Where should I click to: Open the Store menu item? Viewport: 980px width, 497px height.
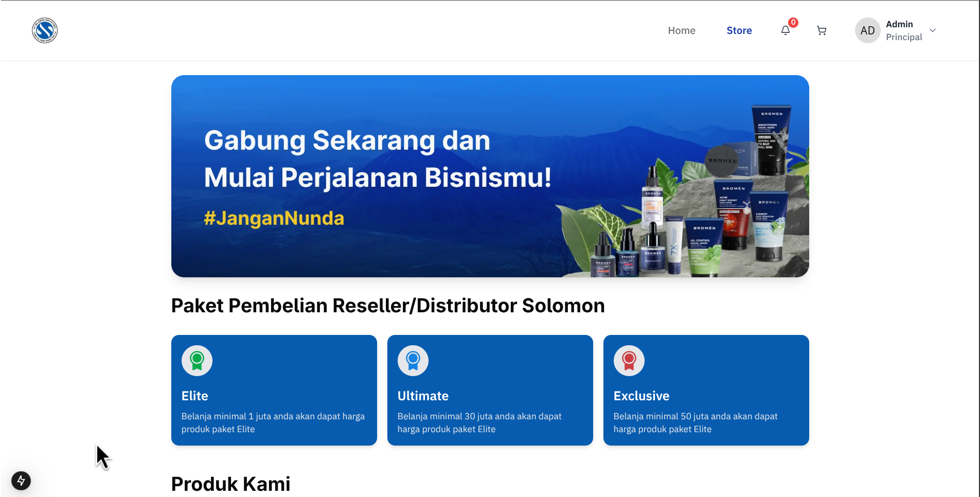pyautogui.click(x=739, y=30)
